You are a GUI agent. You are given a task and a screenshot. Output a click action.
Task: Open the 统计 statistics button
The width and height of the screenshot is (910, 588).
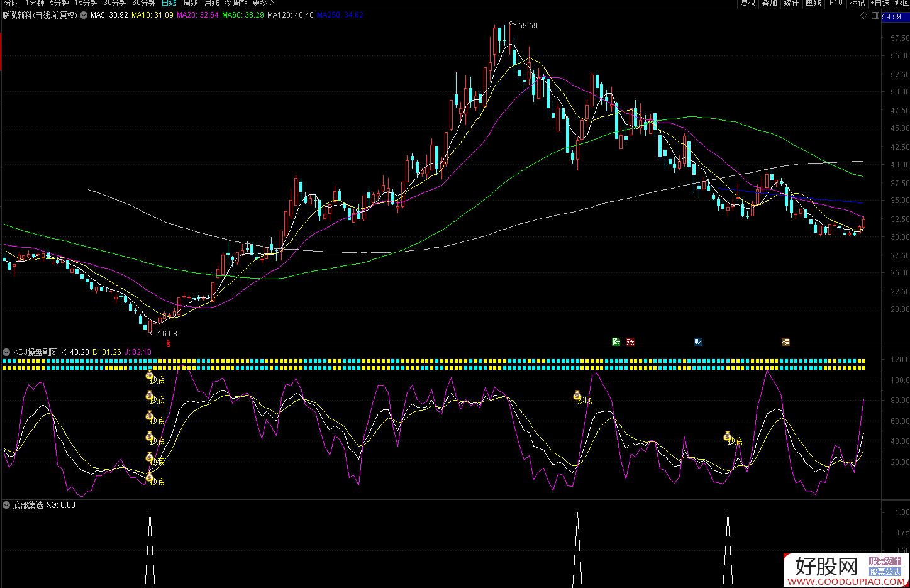coord(791,3)
